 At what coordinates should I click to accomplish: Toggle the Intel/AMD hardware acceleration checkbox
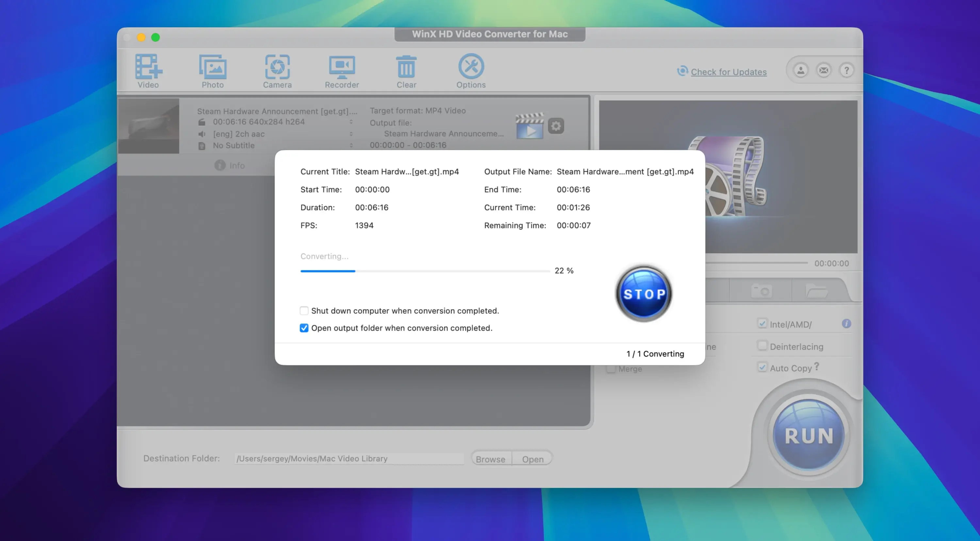[762, 324]
